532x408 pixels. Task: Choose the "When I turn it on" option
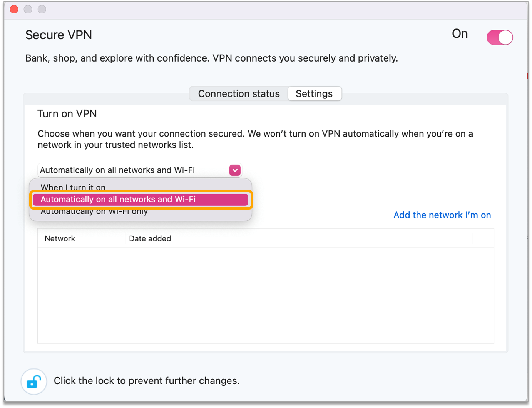73,187
